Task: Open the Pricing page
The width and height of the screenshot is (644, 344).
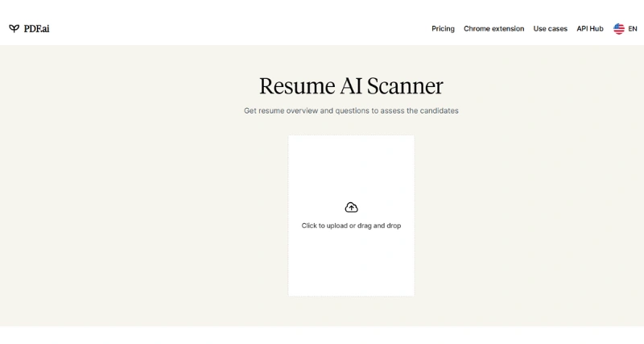Action: (x=443, y=28)
